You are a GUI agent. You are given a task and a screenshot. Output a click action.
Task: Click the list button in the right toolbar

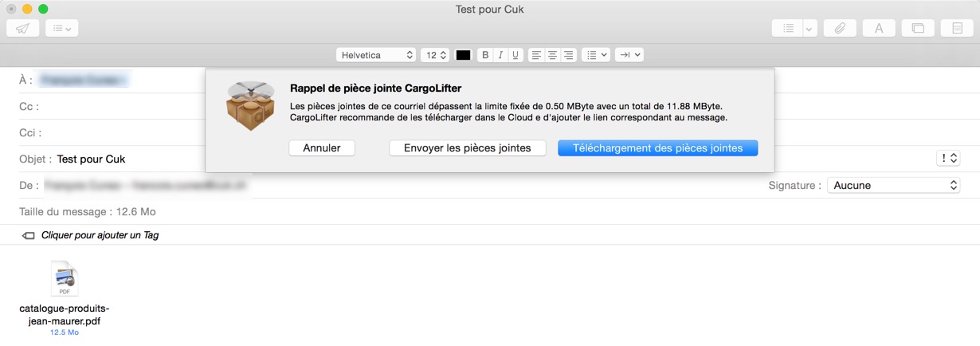point(787,28)
